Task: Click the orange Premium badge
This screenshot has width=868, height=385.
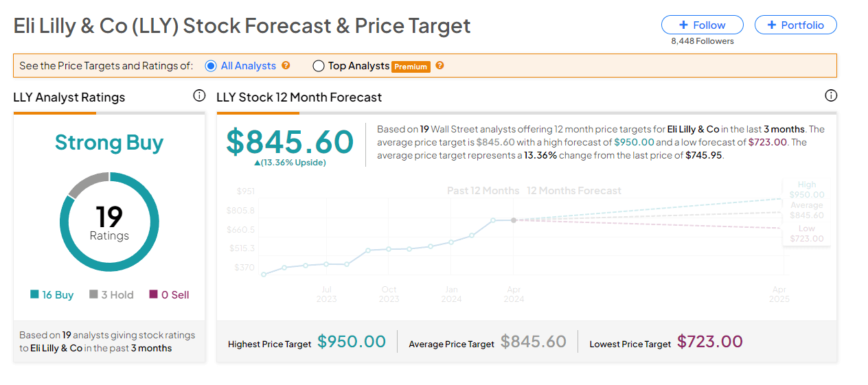Action: click(x=411, y=67)
